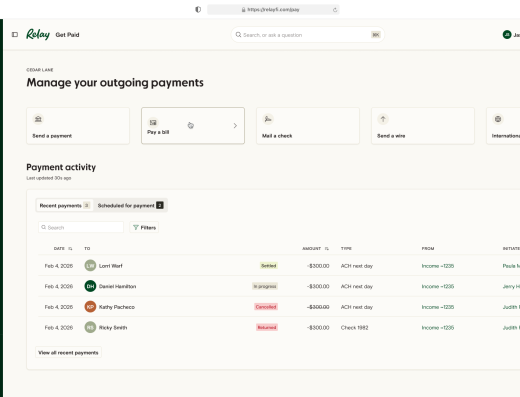Open the Relay logo home link
Image resolution: width=520 pixels, height=397 pixels.
[x=38, y=34]
